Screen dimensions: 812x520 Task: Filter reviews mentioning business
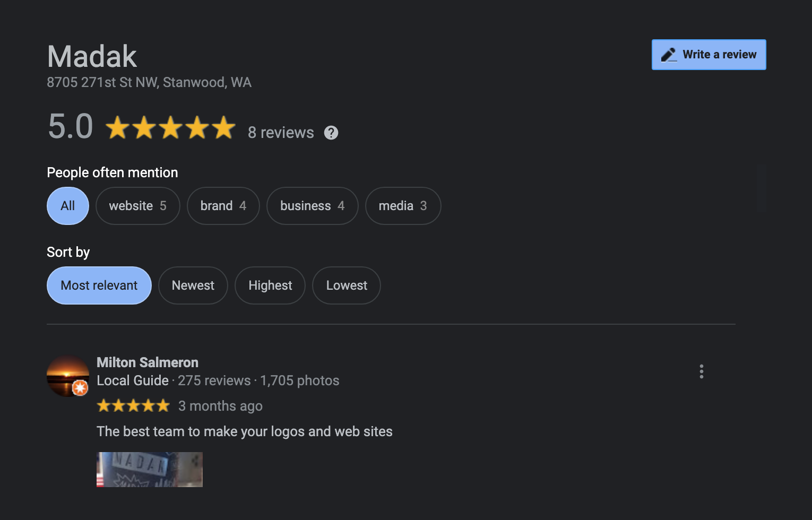pos(313,206)
